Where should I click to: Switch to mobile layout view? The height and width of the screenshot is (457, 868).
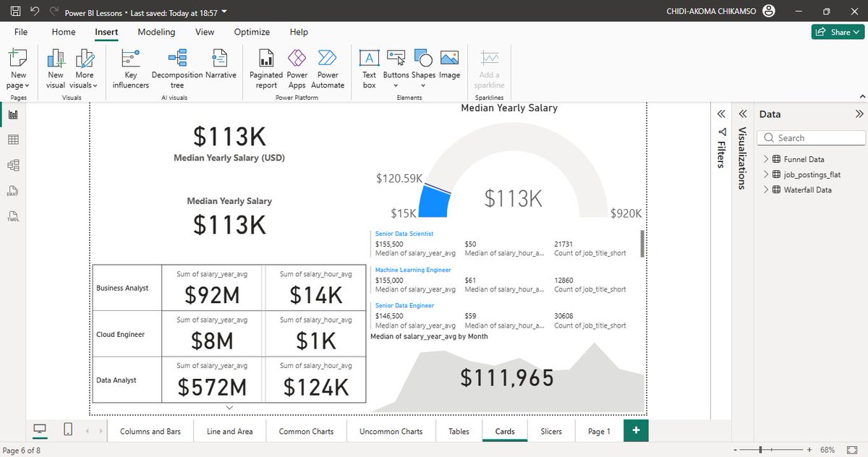click(x=67, y=430)
